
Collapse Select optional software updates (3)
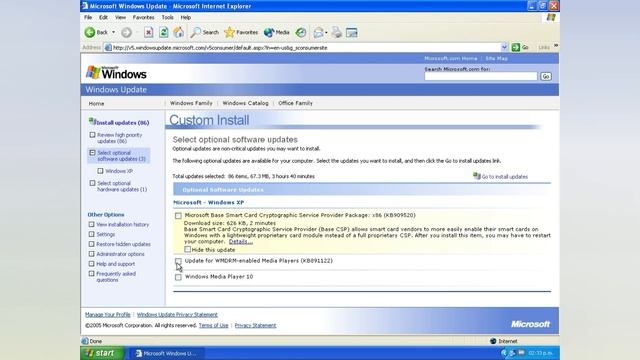tap(92, 153)
